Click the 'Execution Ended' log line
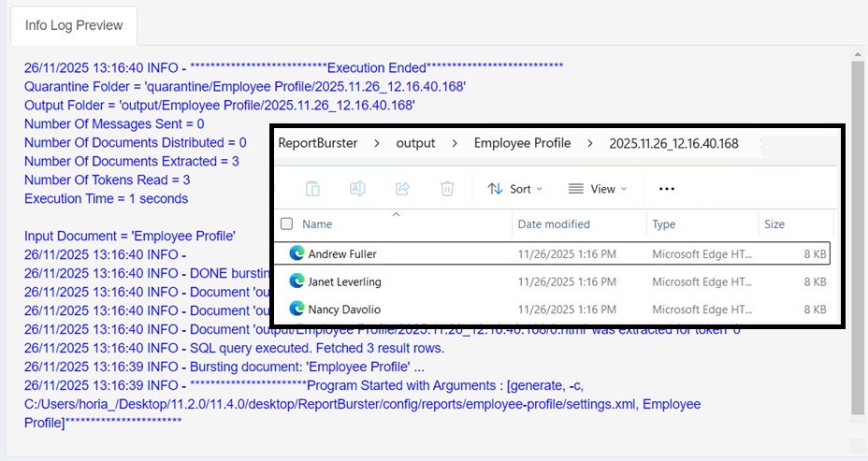Viewport: 868px width, 461px height. click(294, 68)
